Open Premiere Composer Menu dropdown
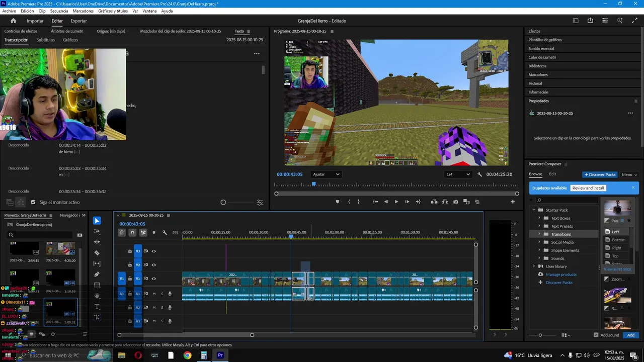 tap(629, 174)
